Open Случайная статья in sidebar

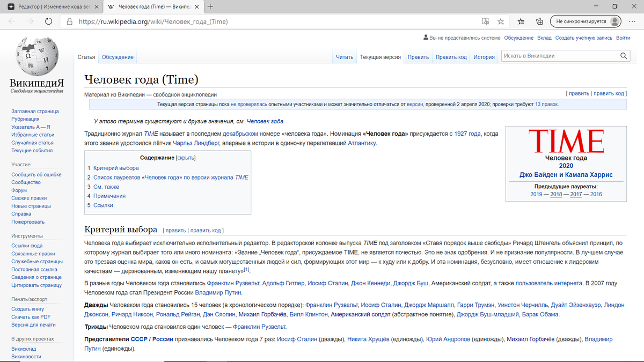click(x=32, y=143)
